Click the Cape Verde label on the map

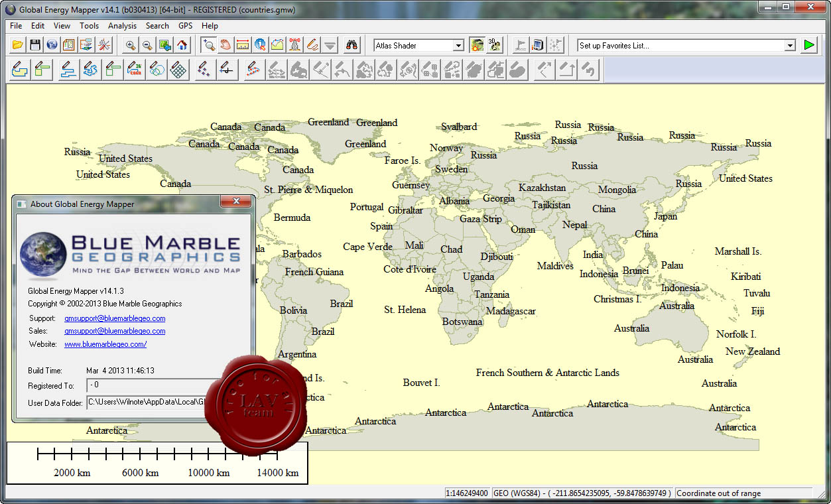367,247
